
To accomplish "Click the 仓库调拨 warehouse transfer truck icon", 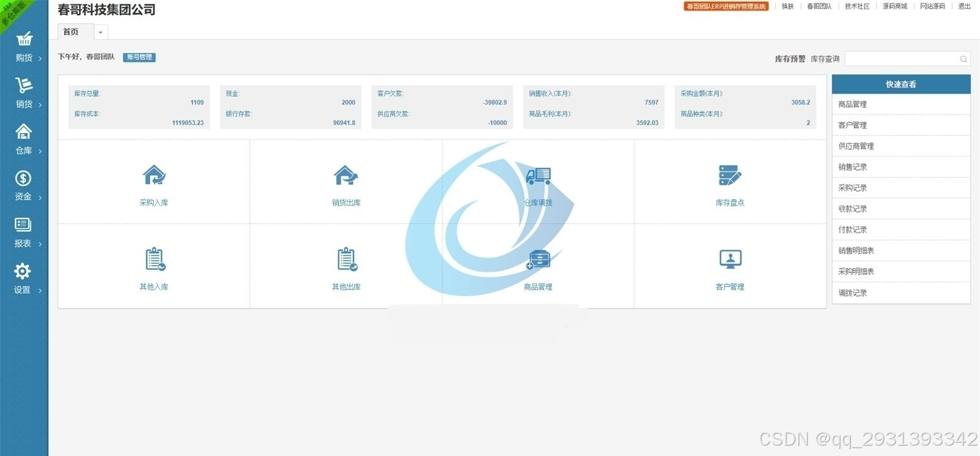I will [x=538, y=176].
